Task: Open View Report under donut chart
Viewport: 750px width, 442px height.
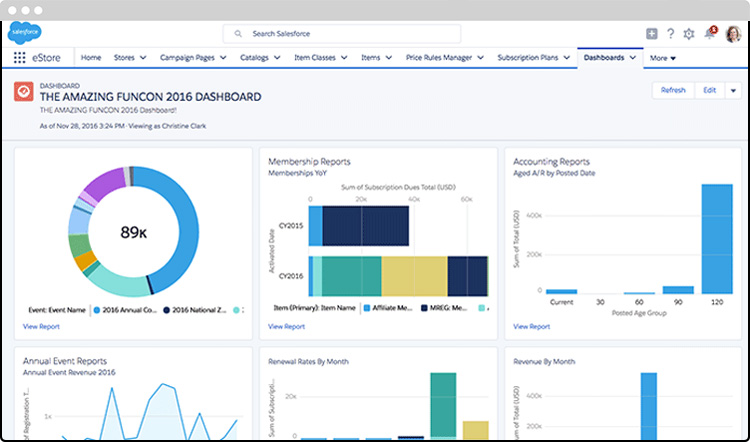Action: point(41,327)
